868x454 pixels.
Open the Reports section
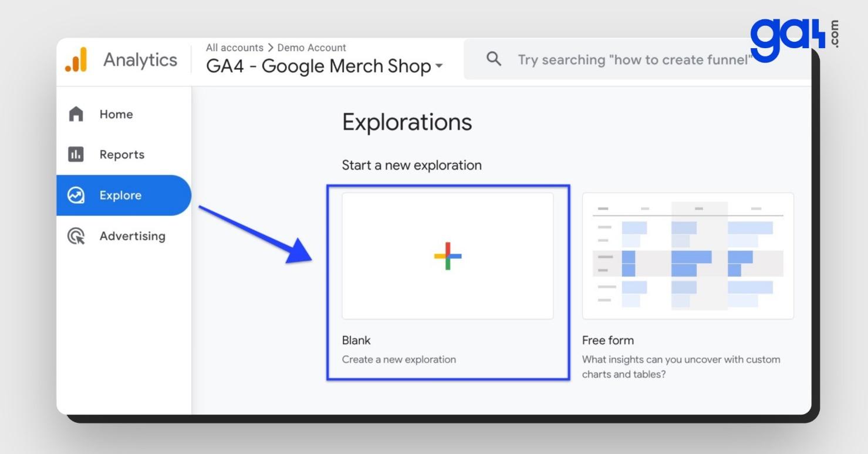(124, 154)
